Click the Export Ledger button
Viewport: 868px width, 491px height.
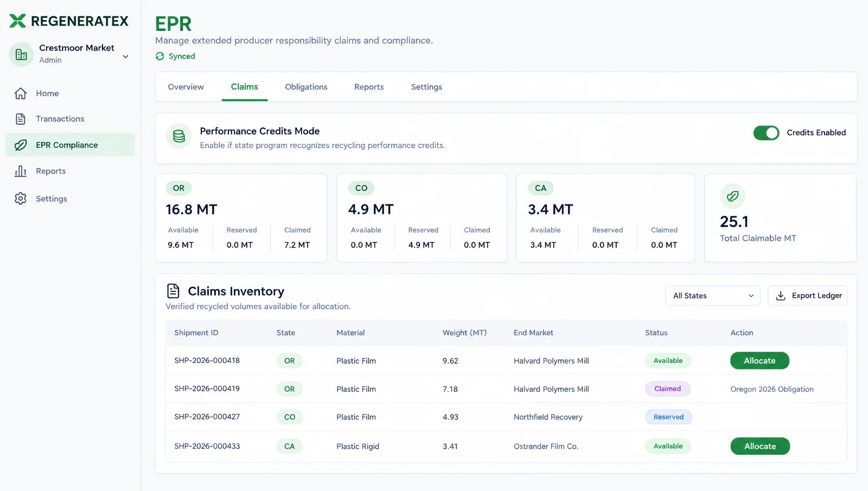coord(808,296)
